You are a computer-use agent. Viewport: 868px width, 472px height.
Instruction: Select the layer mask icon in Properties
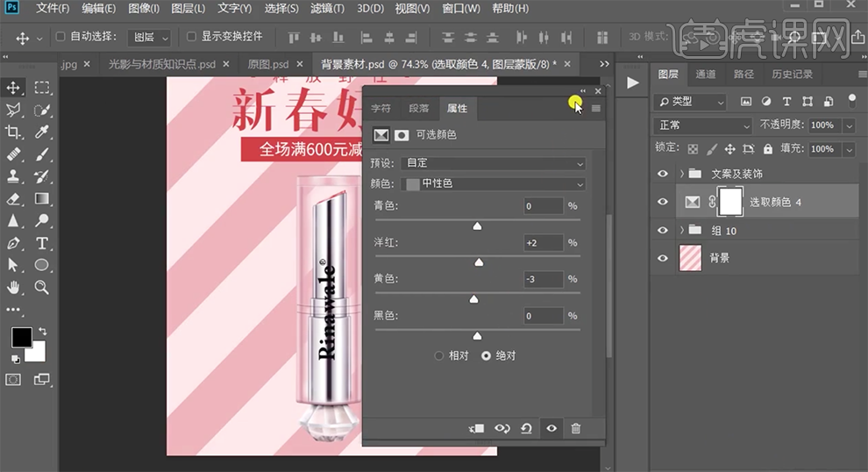click(402, 135)
